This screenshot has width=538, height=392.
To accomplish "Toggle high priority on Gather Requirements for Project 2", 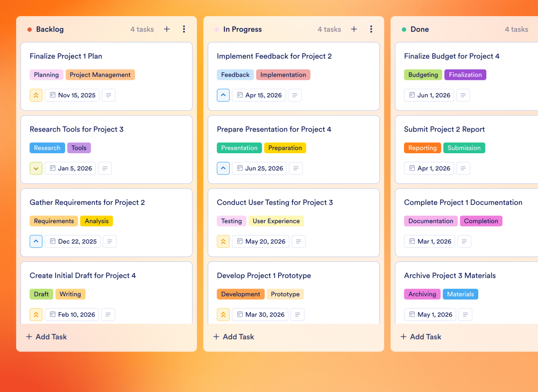I will [36, 241].
